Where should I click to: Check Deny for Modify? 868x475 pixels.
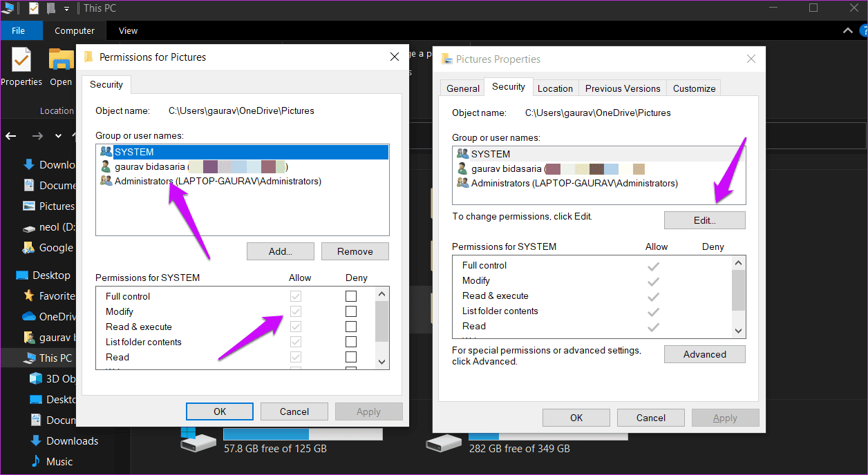[351, 311]
